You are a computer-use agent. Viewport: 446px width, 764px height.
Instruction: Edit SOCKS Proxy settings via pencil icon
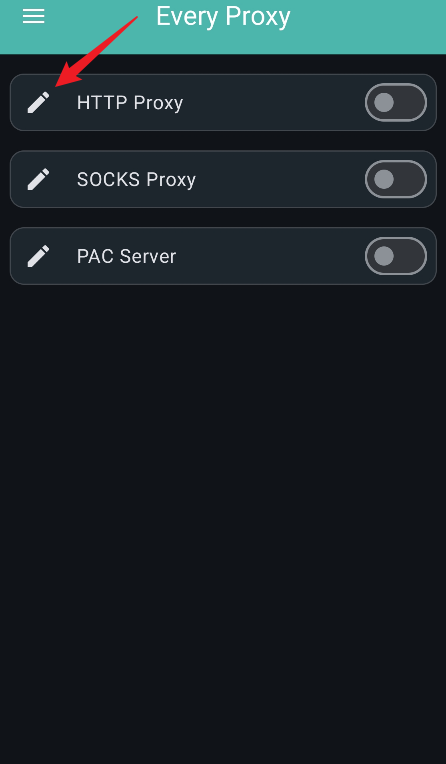click(x=39, y=179)
